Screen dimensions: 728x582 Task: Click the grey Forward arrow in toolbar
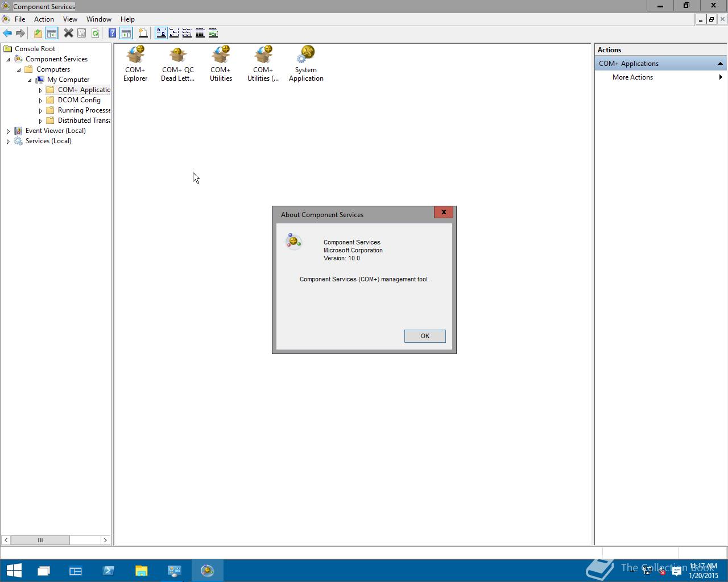[20, 33]
